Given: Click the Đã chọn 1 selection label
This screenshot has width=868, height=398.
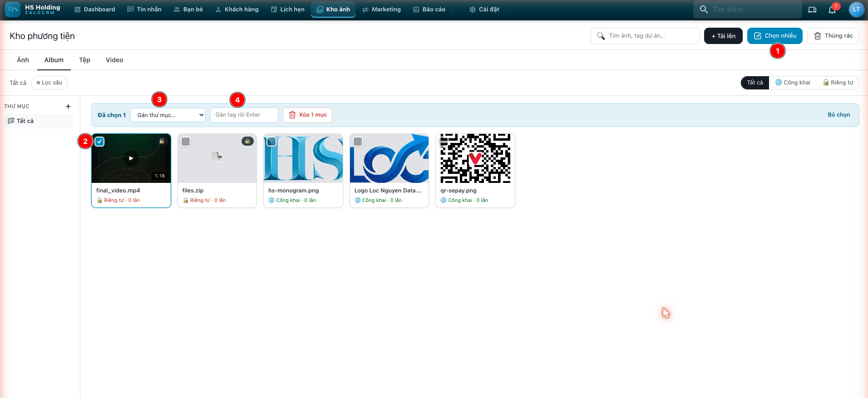Looking at the screenshot, I should tap(112, 115).
